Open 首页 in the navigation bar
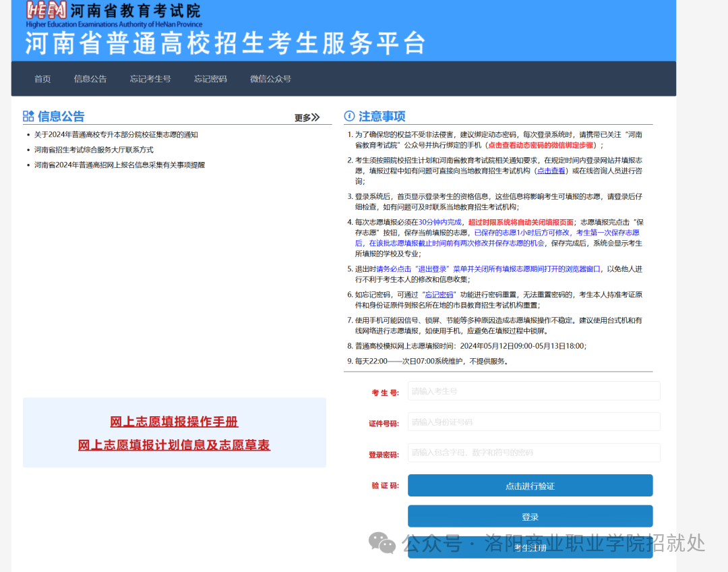Viewport: 728px width, 572px height. tap(42, 79)
